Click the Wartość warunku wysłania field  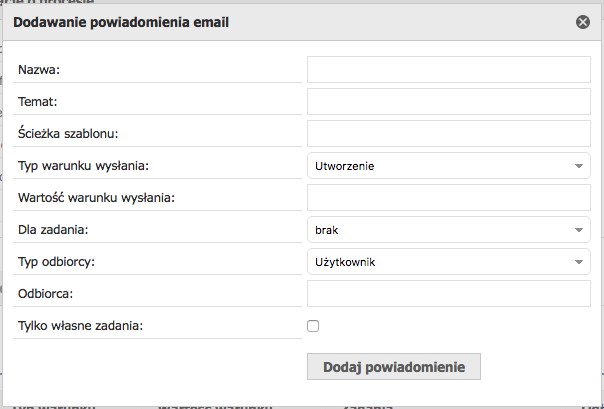pos(449,197)
